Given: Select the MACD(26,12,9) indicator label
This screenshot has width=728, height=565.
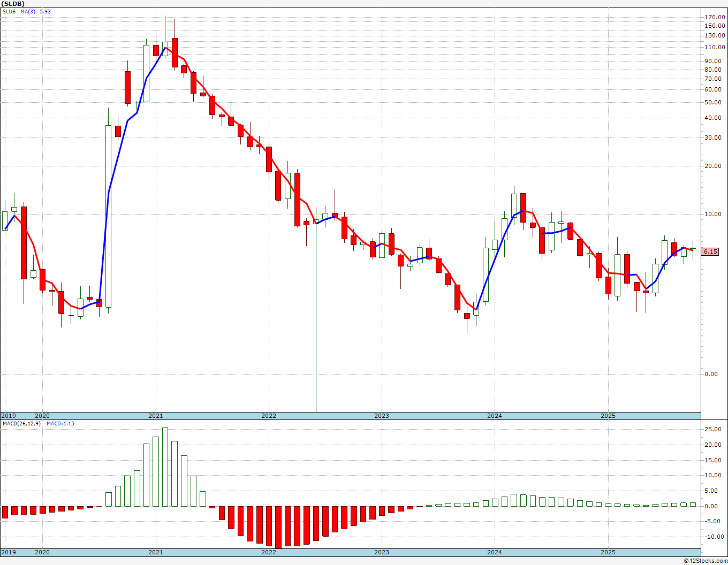Looking at the screenshot, I should [23, 423].
